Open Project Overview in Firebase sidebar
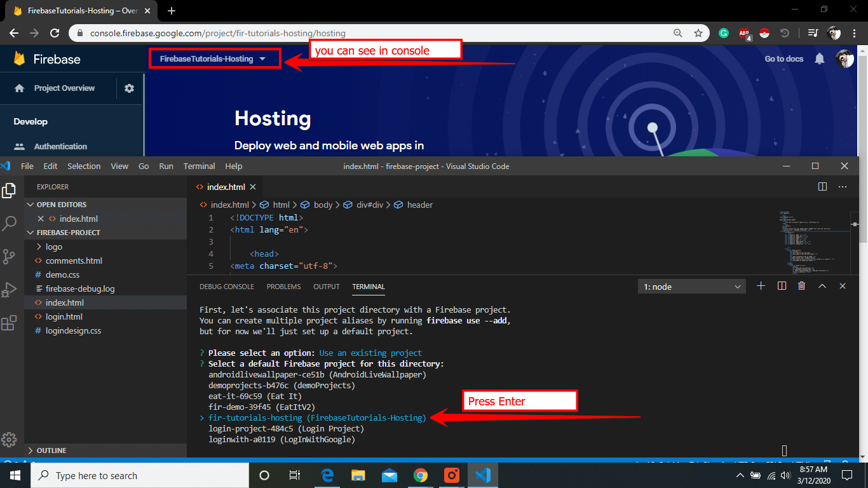 pos(64,88)
